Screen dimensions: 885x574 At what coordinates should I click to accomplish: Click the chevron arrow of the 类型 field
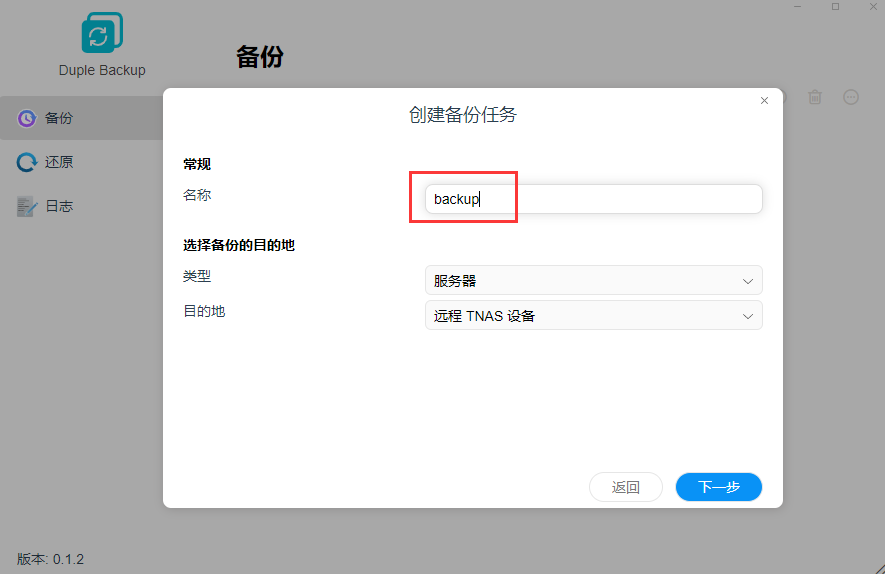(747, 281)
